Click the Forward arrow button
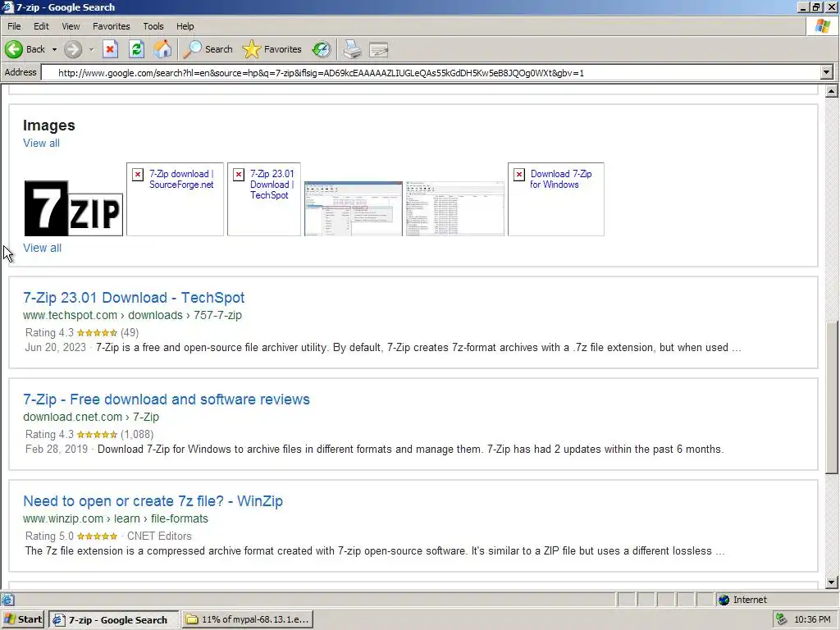Screen dimensions: 840x630 [73, 49]
